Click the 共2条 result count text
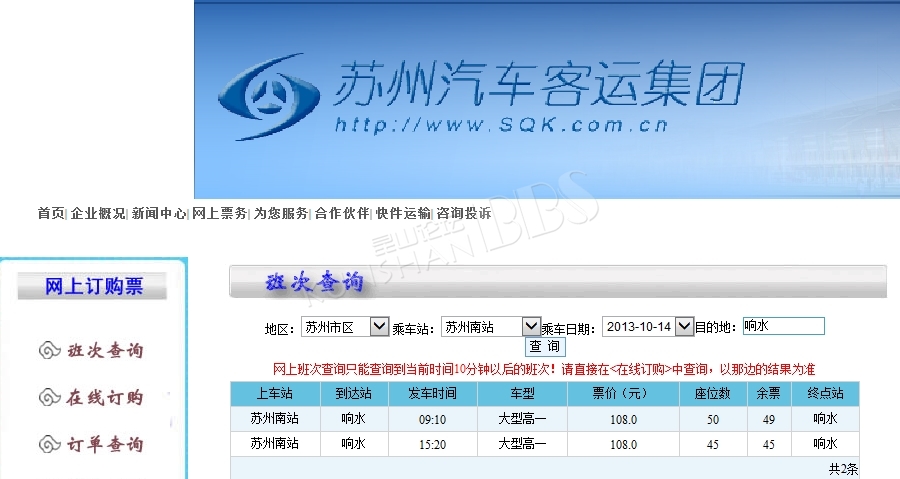The width and height of the screenshot is (900, 479). click(843, 469)
